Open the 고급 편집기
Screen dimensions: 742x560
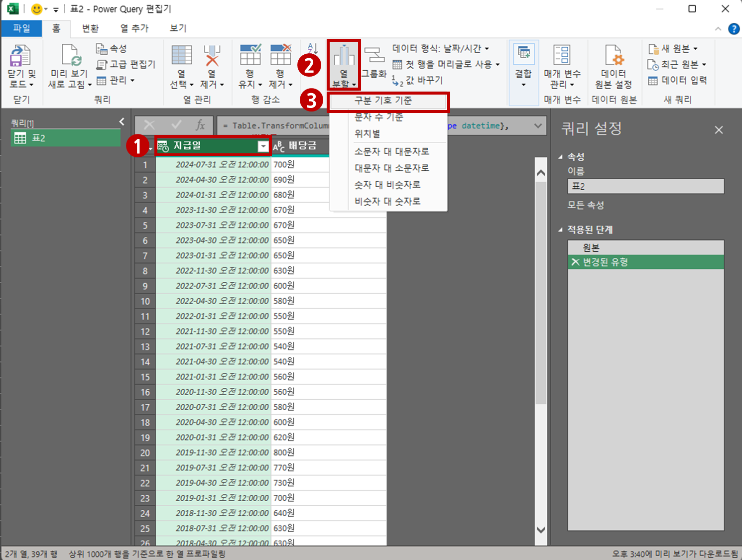[125, 64]
